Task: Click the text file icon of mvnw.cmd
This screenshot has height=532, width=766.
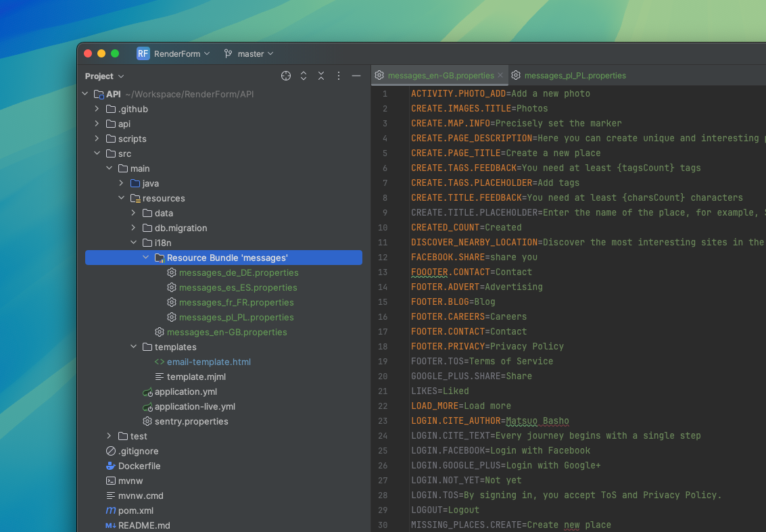Action: (111, 495)
